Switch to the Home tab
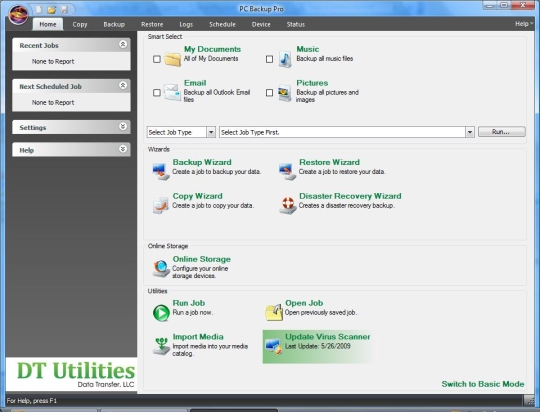 click(48, 24)
